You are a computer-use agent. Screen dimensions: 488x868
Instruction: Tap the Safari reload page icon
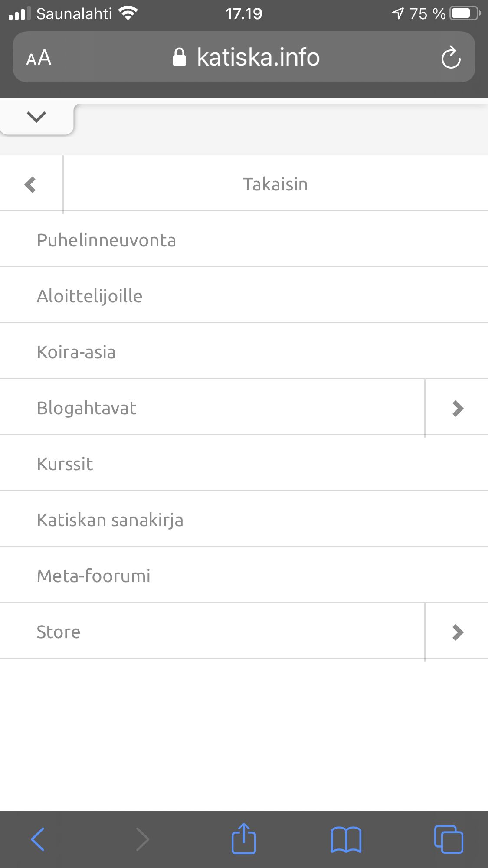(x=451, y=58)
